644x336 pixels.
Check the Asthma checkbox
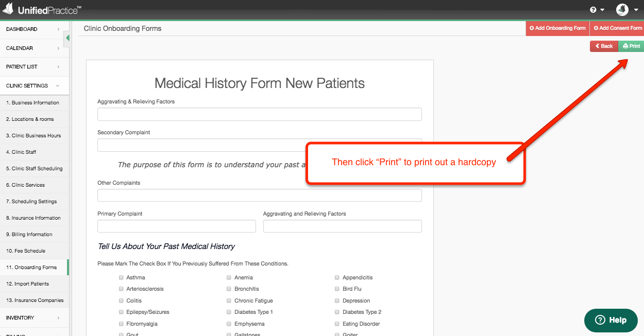click(121, 277)
